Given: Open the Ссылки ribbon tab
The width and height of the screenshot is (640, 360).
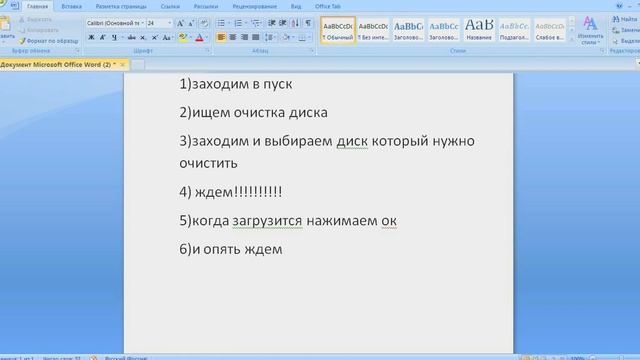Looking at the screenshot, I should pyautogui.click(x=170, y=7).
